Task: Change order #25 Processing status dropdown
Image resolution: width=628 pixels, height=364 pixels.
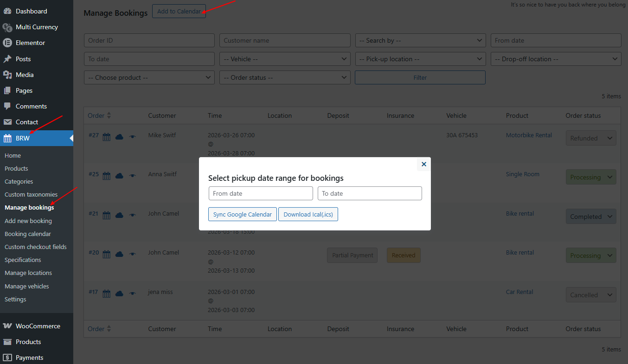Action: point(591,177)
